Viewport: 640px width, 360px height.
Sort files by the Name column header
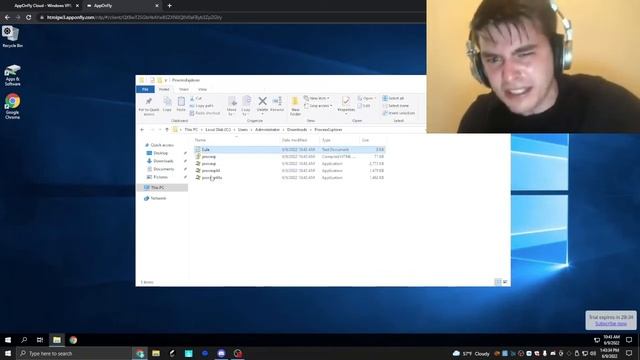(237, 140)
